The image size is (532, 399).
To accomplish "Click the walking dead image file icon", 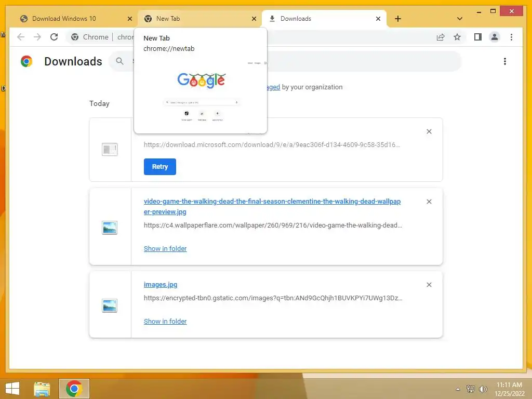I will click(110, 228).
